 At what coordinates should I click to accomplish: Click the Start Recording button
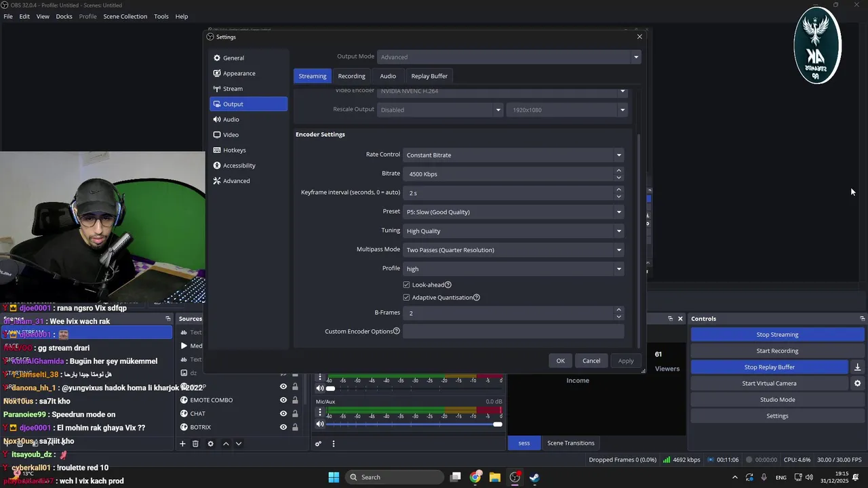pos(777,351)
